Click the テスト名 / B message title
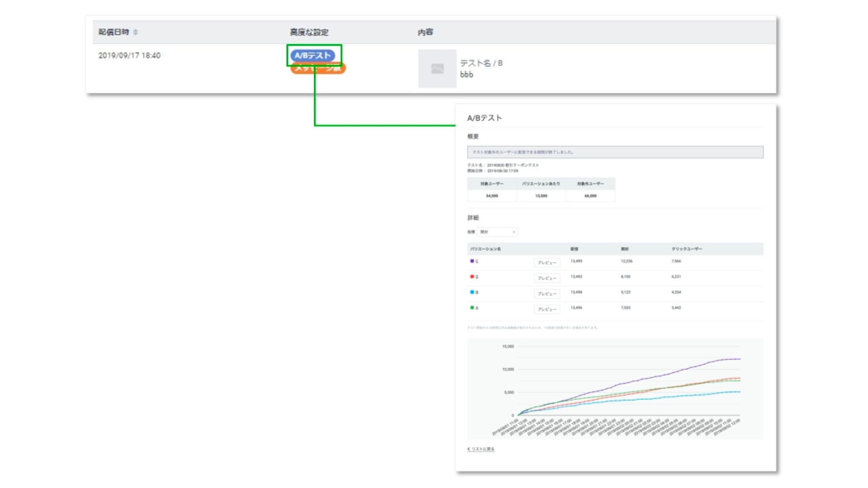Viewport: 868px width, 488px height. [481, 63]
